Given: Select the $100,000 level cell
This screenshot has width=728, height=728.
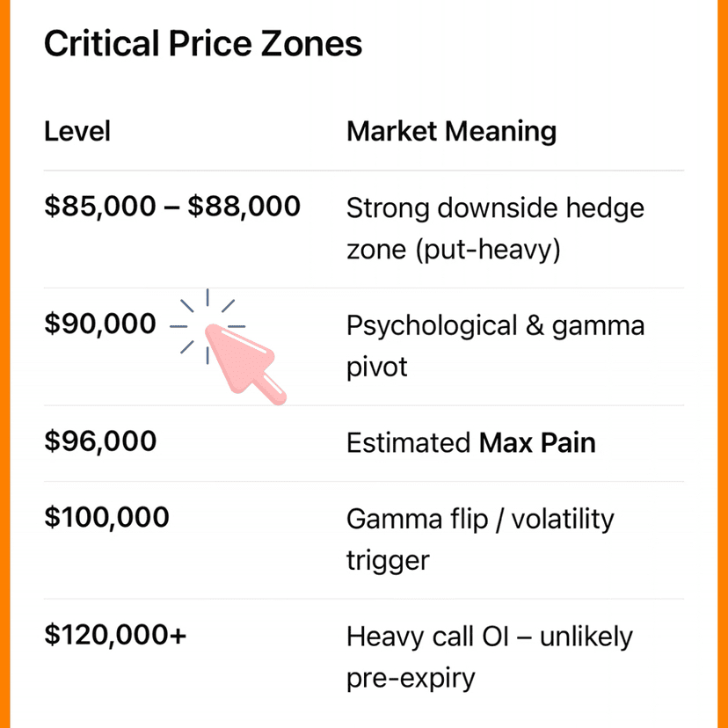Looking at the screenshot, I should point(106,517).
